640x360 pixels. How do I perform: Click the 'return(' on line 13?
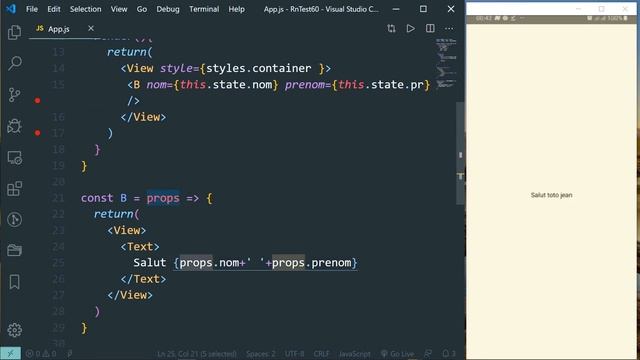pos(129,52)
